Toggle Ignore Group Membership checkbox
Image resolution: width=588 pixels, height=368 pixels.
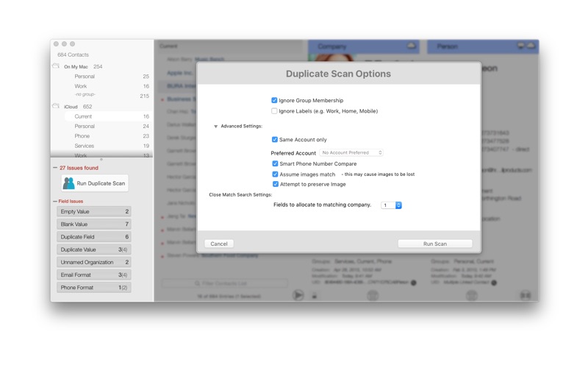coord(274,100)
